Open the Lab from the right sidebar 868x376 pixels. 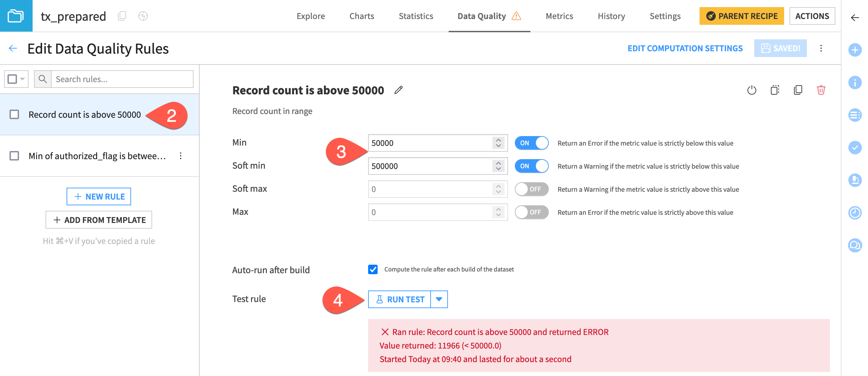(855, 180)
